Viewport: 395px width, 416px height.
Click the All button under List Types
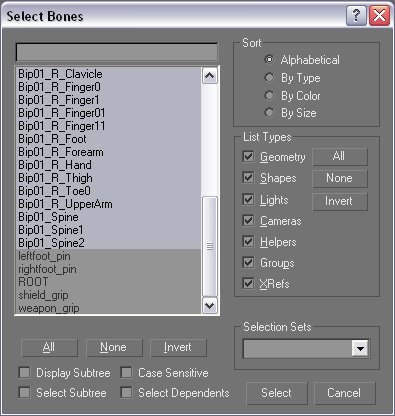[340, 156]
